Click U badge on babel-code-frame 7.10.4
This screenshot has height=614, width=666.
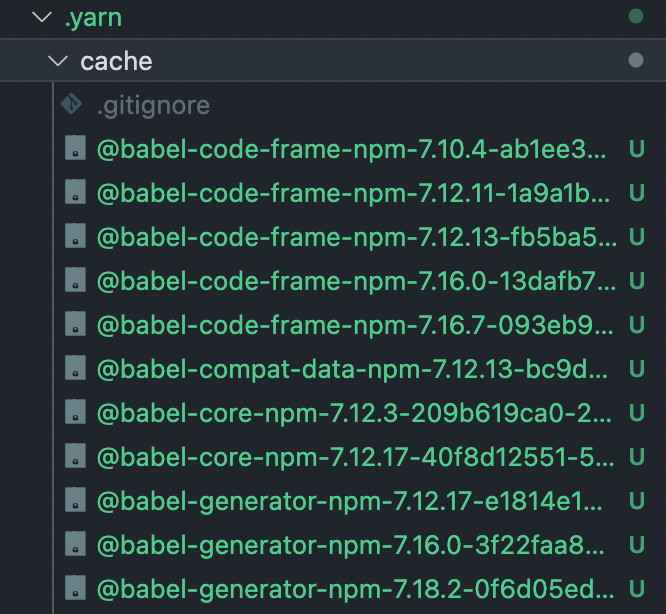tap(637, 149)
